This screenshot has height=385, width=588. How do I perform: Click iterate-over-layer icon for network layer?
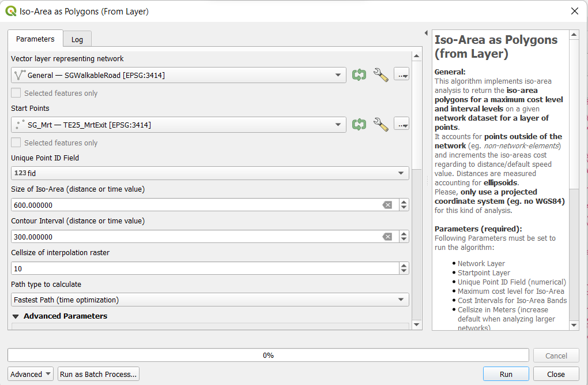pos(359,75)
